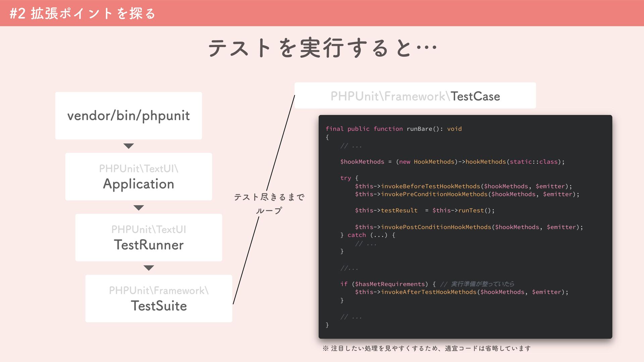Click the 'PHPUnit\Framework\TestCase' label box
The width and height of the screenshot is (644, 362).
pyautogui.click(x=415, y=96)
